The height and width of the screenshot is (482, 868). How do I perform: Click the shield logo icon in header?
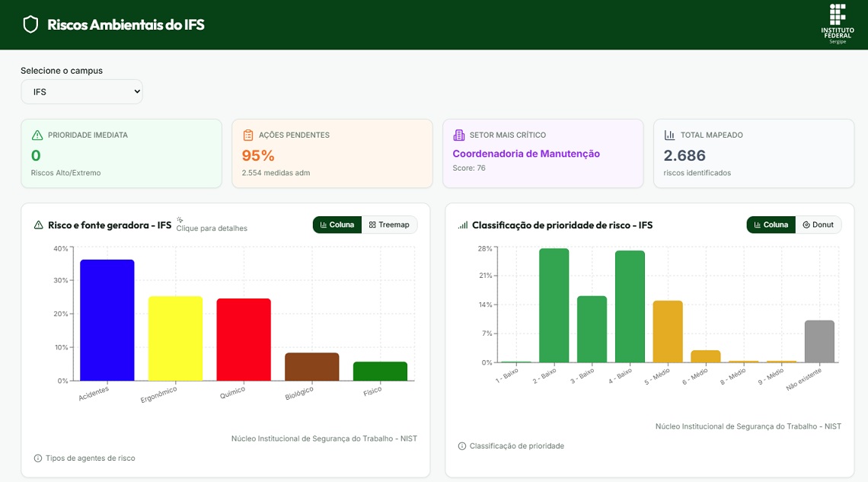coord(30,24)
